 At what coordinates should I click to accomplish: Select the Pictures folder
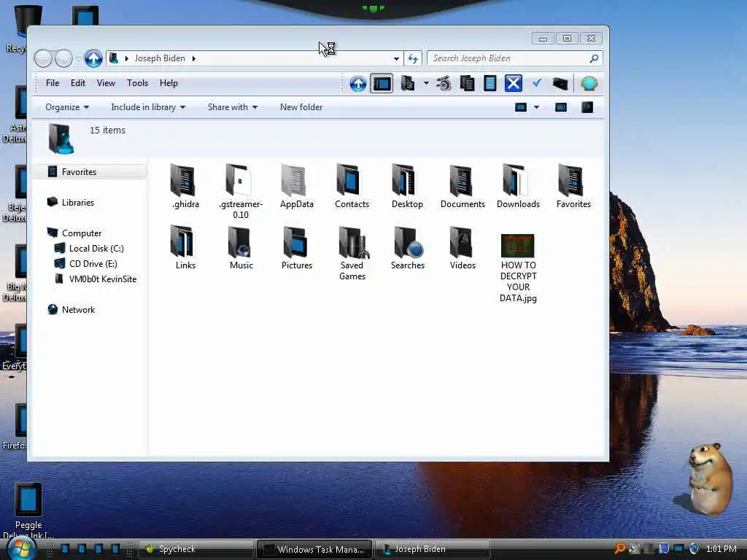click(296, 248)
